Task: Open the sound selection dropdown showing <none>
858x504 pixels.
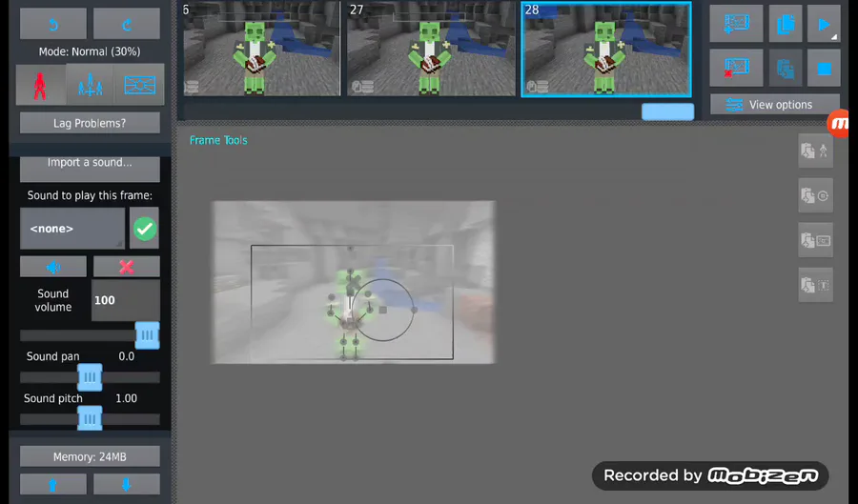Action: tap(72, 229)
